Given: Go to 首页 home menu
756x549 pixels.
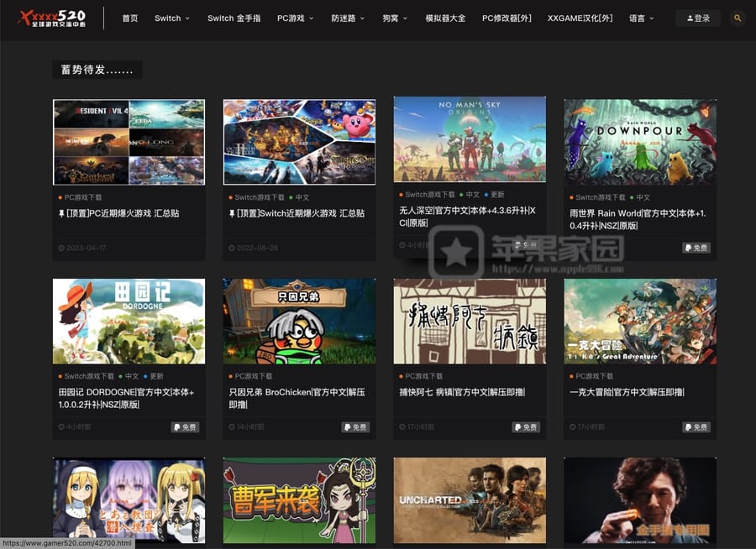Looking at the screenshot, I should (130, 18).
